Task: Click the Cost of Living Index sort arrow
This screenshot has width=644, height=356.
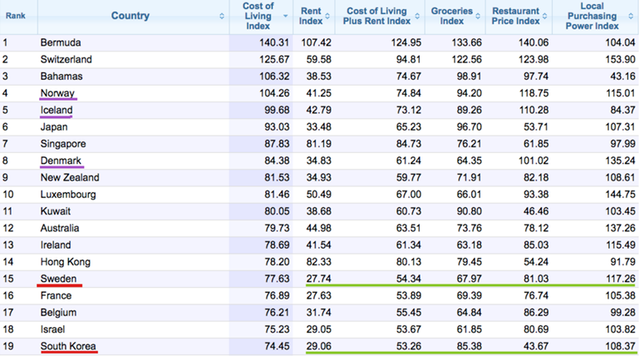Action: point(286,16)
